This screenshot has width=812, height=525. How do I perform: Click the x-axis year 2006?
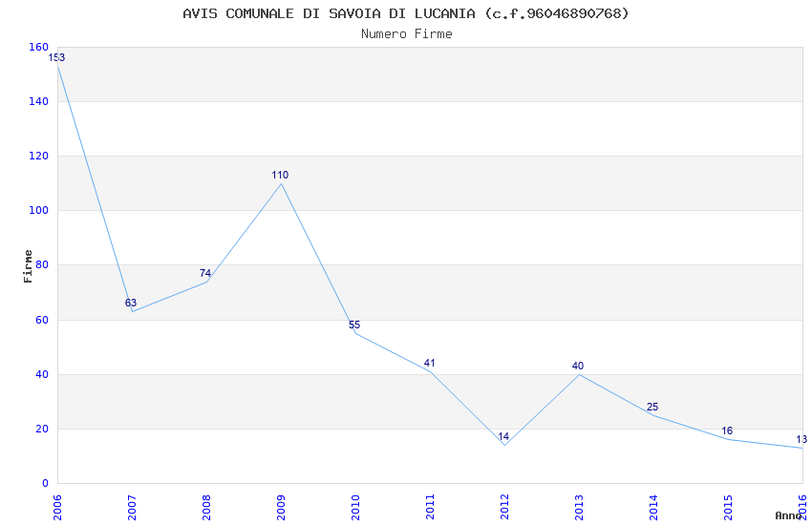click(x=57, y=508)
